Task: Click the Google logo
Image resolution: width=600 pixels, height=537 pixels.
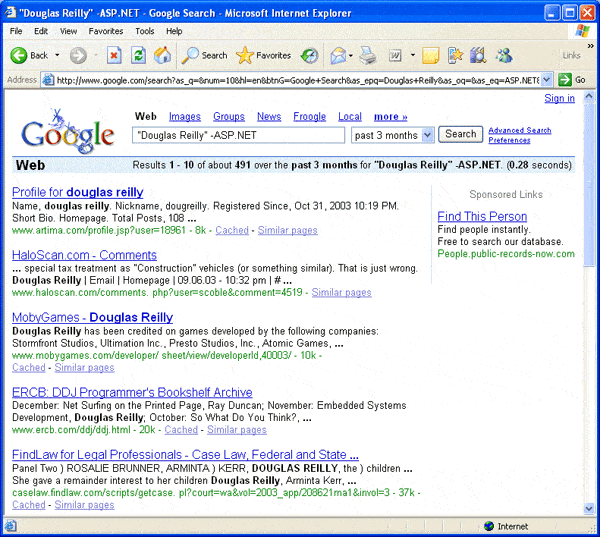Action: 68,131
